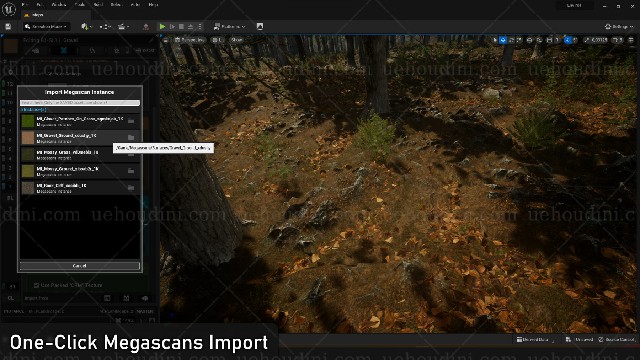Open the Edit menu
This screenshot has height=360, width=640.
pos(40,5)
